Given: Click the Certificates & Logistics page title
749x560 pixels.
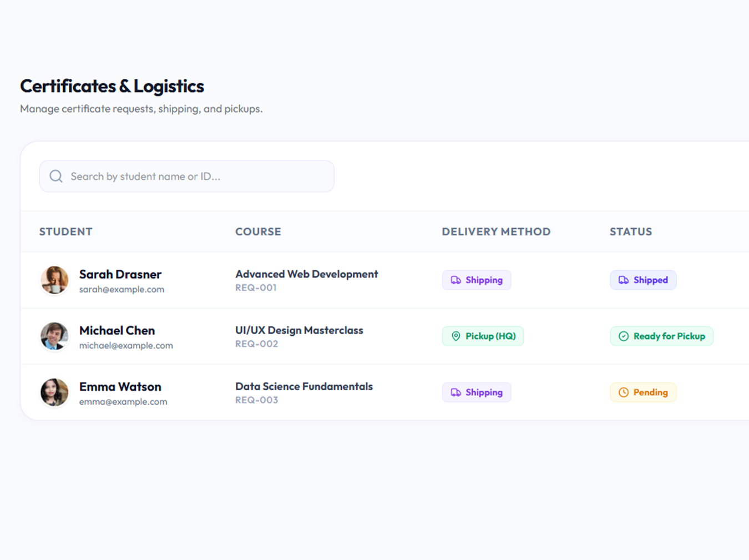Looking at the screenshot, I should (x=112, y=86).
